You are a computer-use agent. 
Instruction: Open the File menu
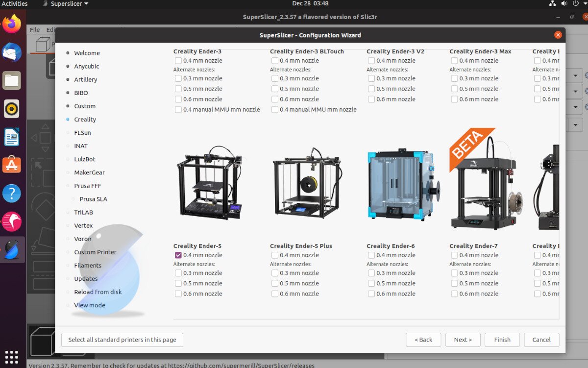click(x=34, y=29)
